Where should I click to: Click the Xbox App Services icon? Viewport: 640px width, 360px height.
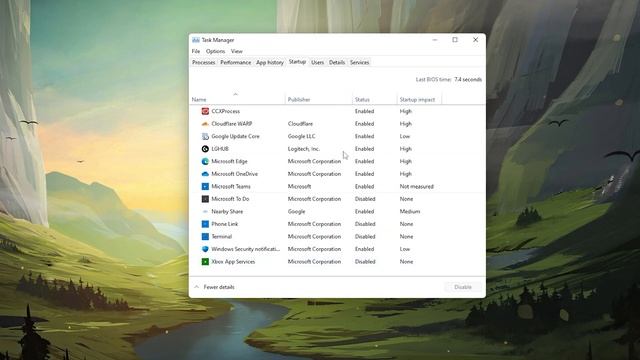click(205, 262)
